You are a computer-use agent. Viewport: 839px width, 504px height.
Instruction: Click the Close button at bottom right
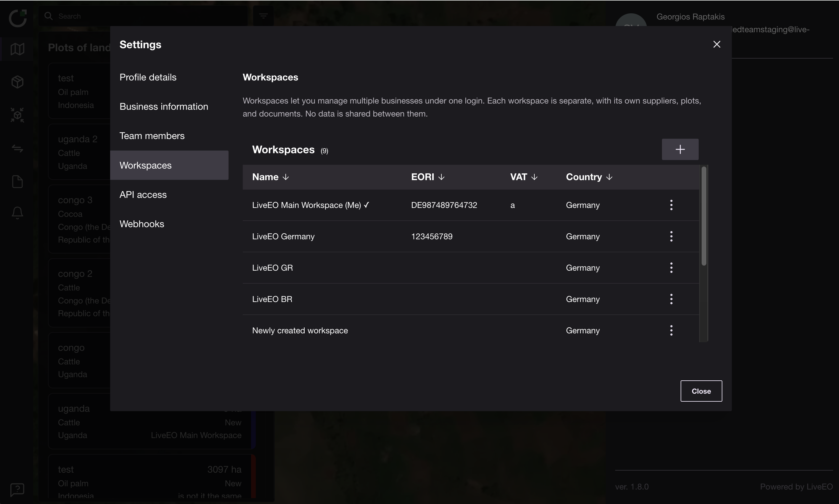point(701,391)
